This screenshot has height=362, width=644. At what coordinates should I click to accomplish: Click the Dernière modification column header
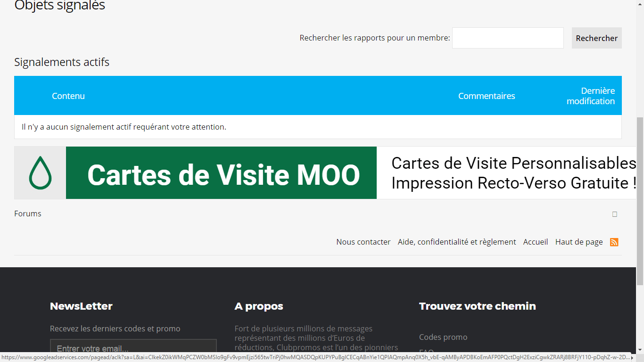(591, 96)
